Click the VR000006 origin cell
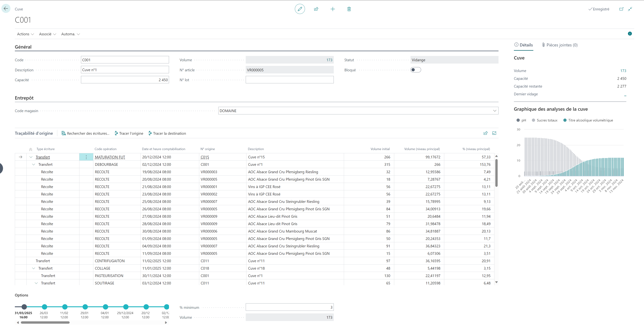This screenshot has height=327, width=644. 223,231
